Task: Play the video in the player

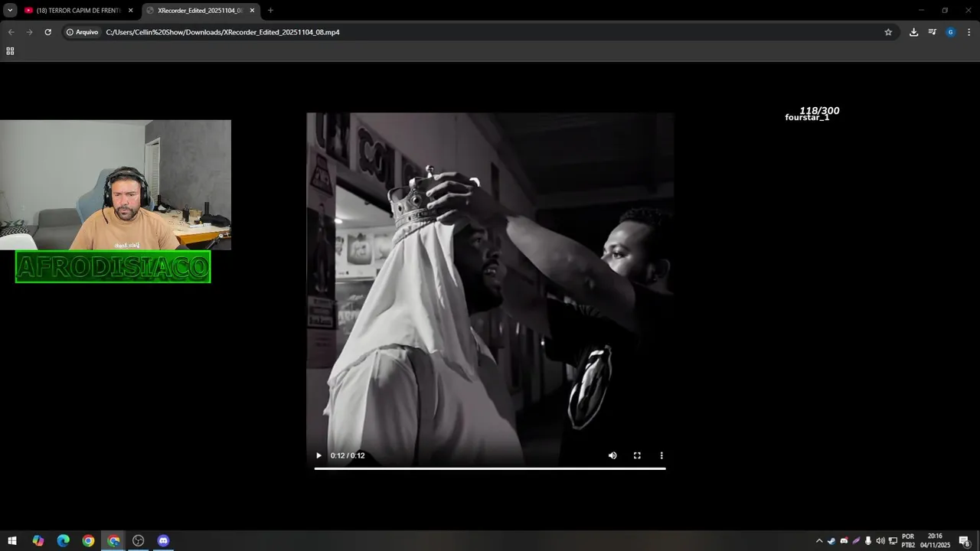Action: pos(318,455)
